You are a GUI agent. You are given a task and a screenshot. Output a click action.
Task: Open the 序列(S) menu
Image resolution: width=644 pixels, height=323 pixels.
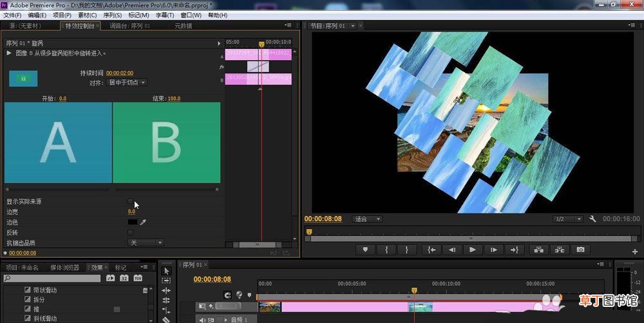(x=112, y=15)
